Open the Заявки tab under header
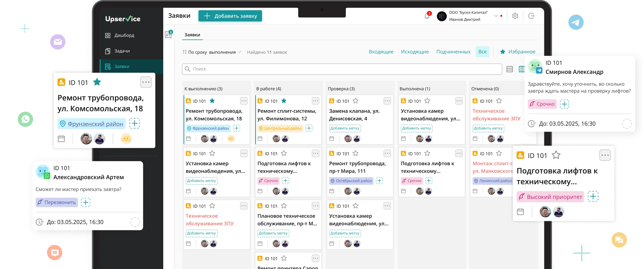The height and width of the screenshot is (269, 644). pos(192,35)
